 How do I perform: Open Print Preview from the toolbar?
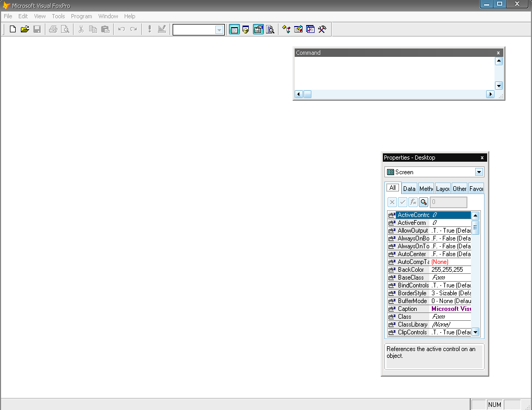coord(65,29)
